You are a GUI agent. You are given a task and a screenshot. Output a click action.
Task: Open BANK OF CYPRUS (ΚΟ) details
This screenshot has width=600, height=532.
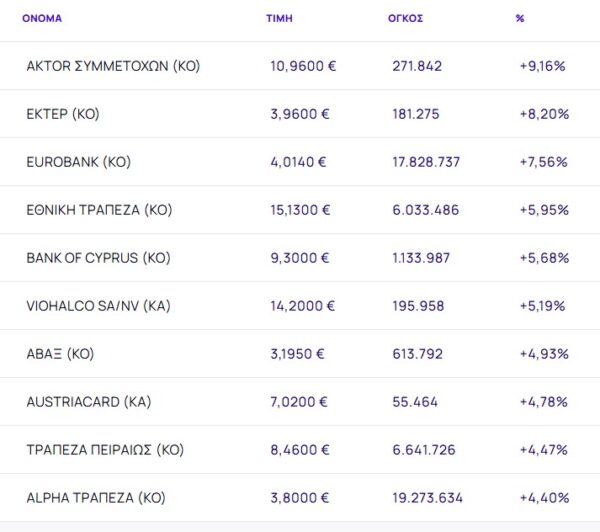click(98, 258)
